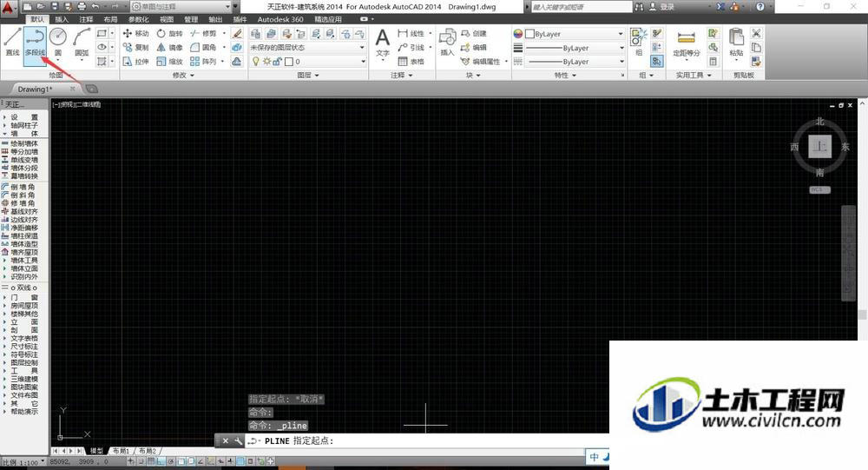Click the print icon in quick access toolbar

pos(82,7)
